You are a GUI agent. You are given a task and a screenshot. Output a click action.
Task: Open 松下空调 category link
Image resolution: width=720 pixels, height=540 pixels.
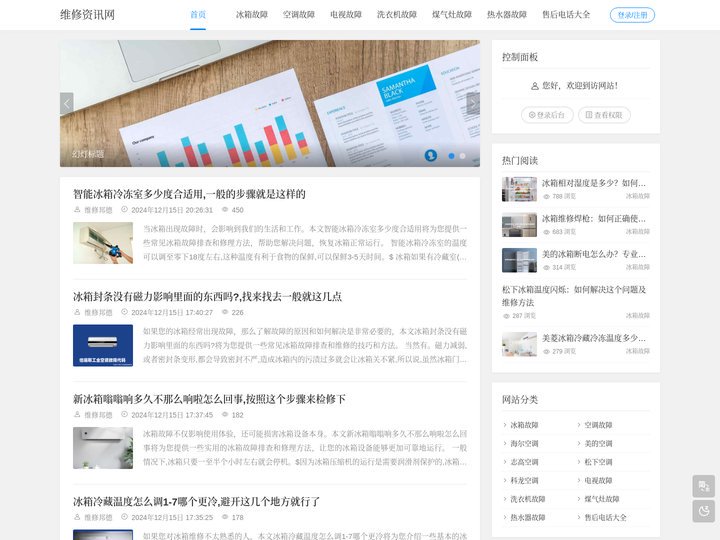[x=598, y=462]
